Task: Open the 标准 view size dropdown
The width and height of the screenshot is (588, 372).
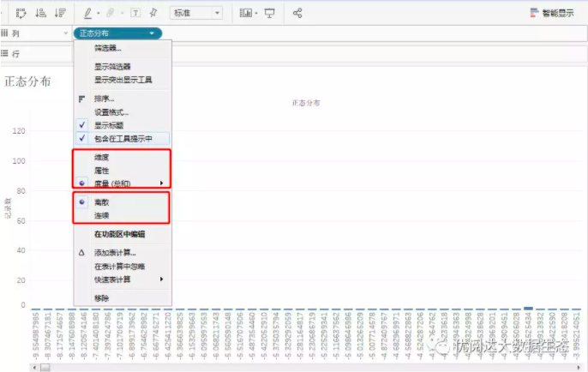Action: click(x=197, y=13)
